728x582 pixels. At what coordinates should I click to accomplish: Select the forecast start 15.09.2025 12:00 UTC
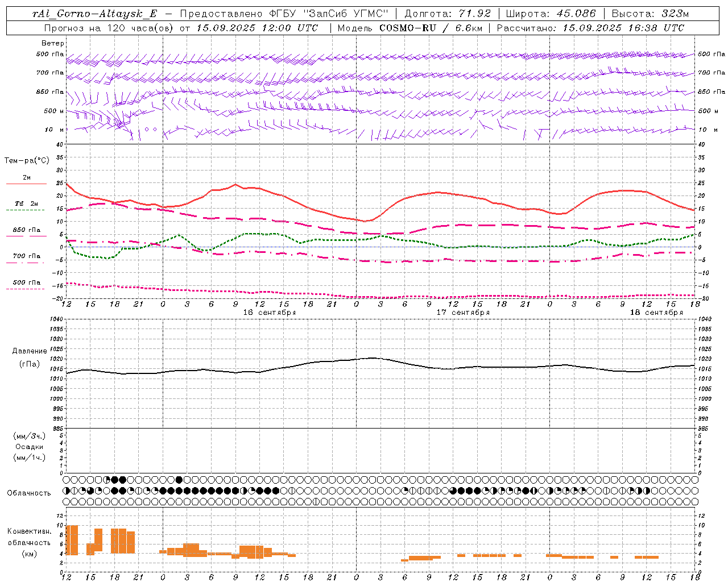(x=258, y=27)
